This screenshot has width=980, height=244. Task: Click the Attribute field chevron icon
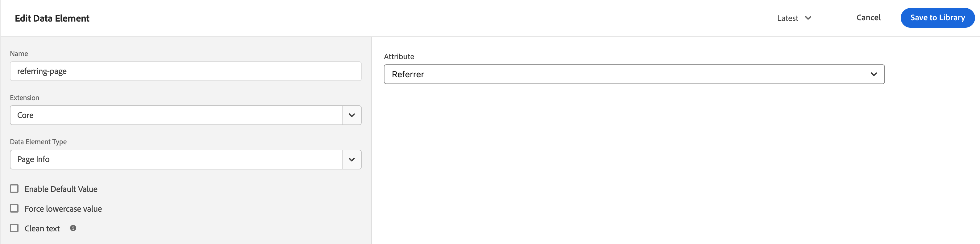tap(874, 74)
